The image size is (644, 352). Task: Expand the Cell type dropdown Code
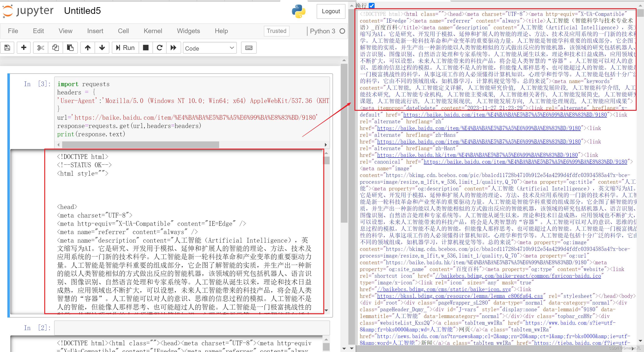(x=210, y=48)
